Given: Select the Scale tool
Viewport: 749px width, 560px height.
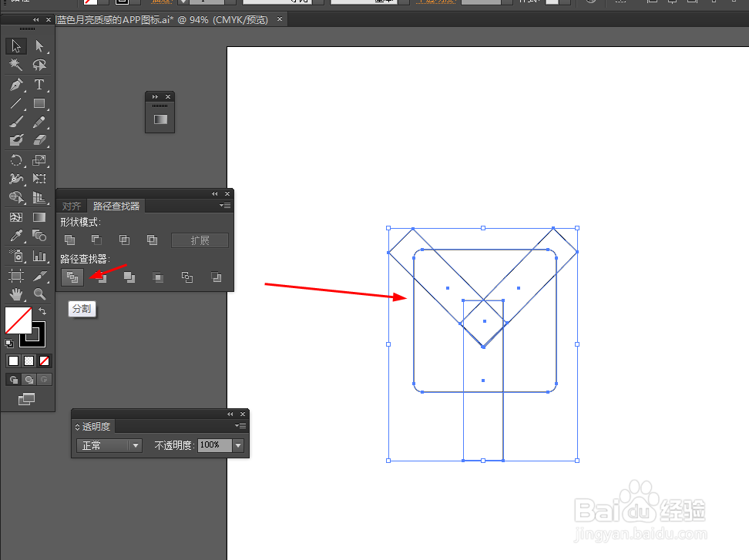Looking at the screenshot, I should pos(39,160).
